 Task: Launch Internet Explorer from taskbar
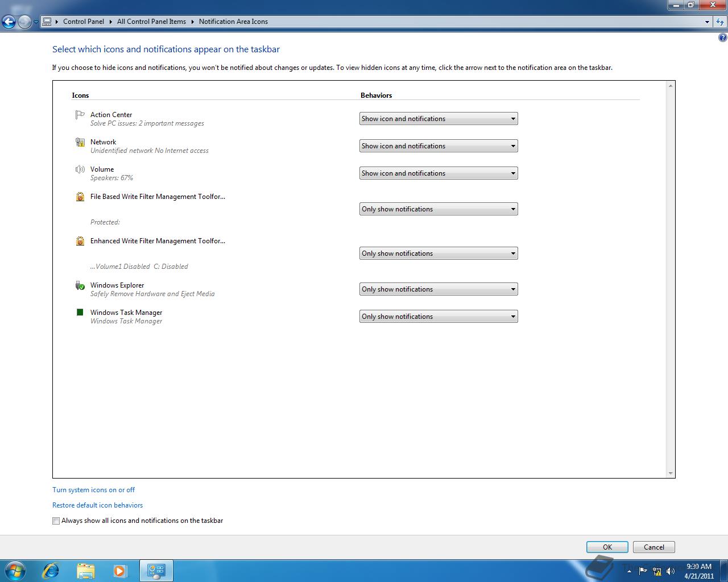(51, 571)
